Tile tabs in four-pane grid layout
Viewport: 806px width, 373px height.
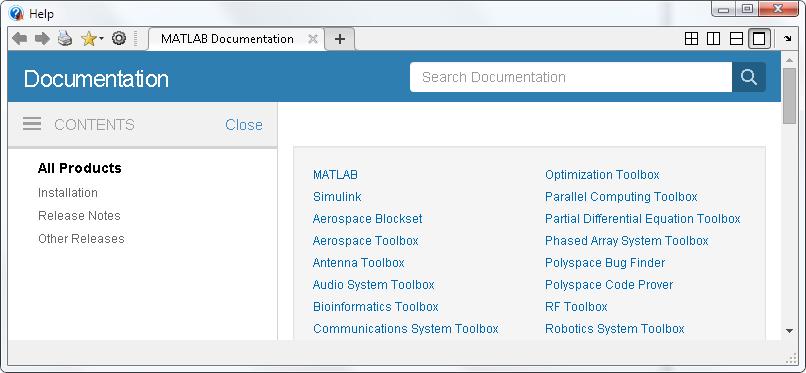coord(691,39)
